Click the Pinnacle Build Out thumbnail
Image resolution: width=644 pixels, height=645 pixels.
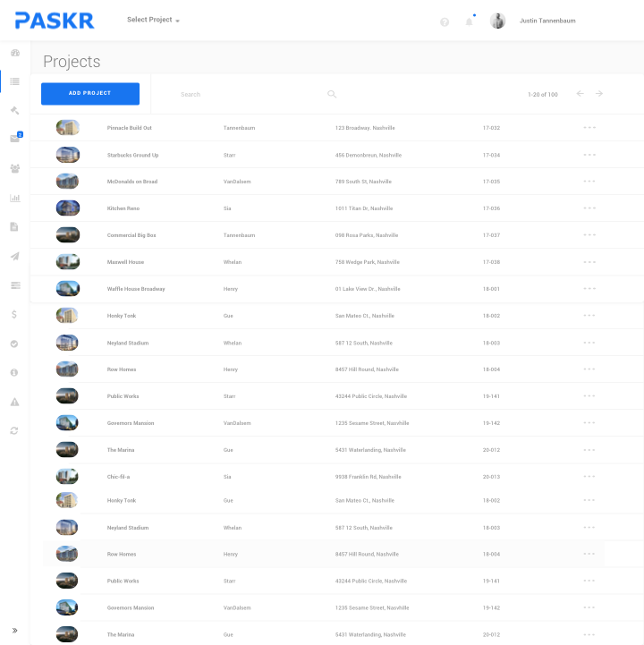tap(67, 128)
